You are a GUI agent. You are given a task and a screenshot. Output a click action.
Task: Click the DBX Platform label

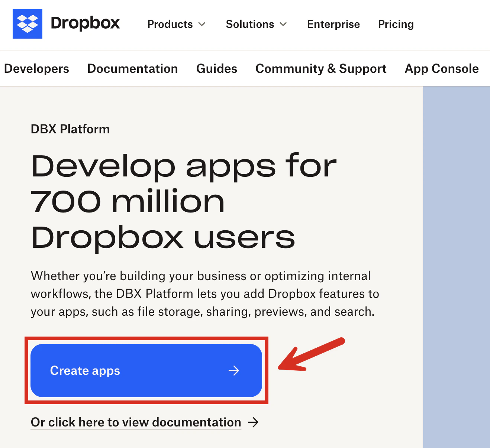click(x=70, y=129)
